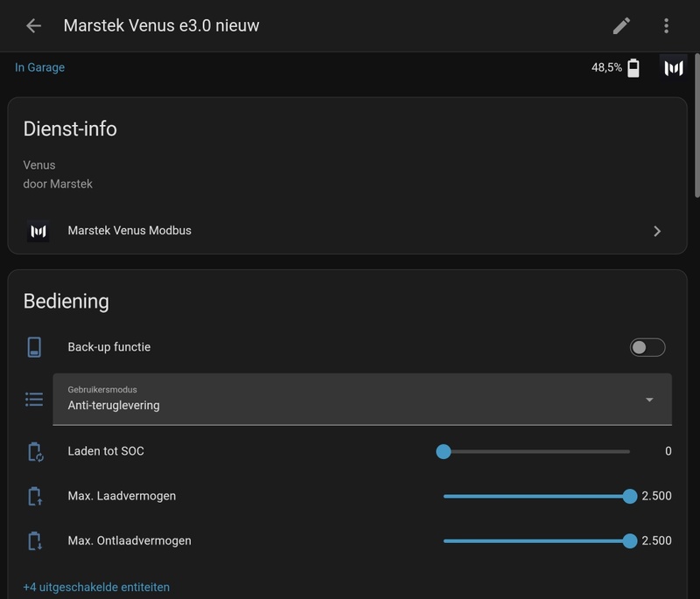Click the Laden tot SOC value 0
This screenshot has height=599, width=700.
pos(668,451)
